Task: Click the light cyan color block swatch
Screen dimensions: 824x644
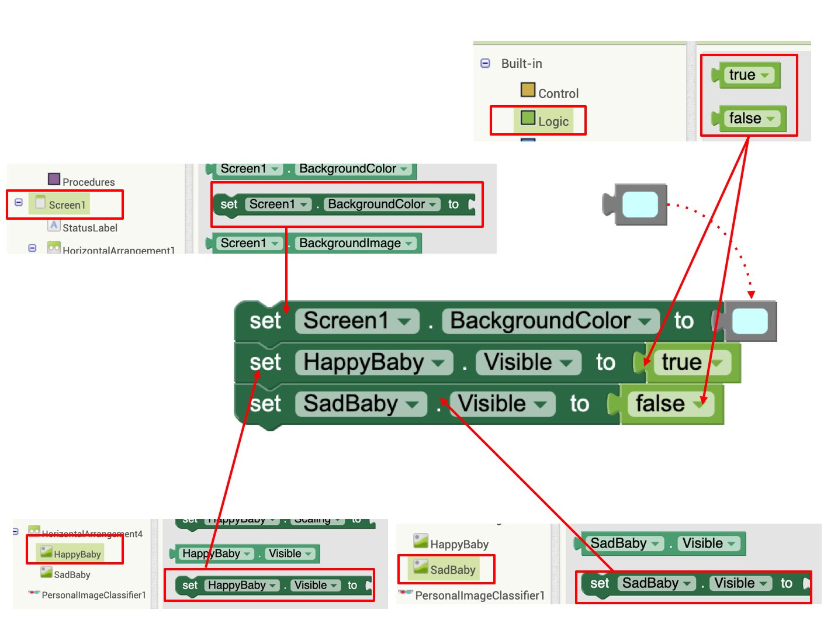Action: click(640, 205)
